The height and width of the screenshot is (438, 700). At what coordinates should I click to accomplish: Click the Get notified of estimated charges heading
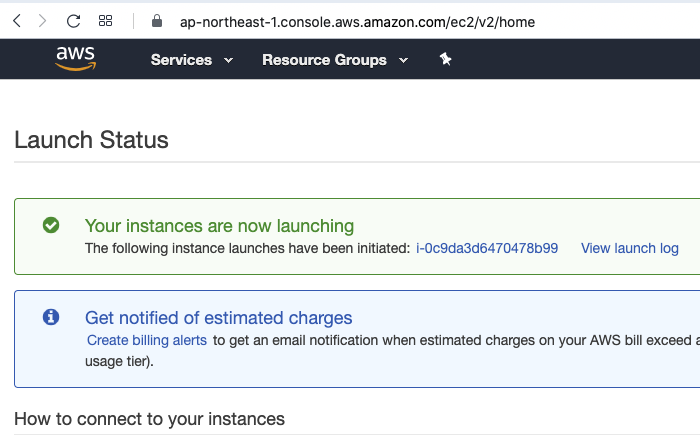[x=218, y=318]
